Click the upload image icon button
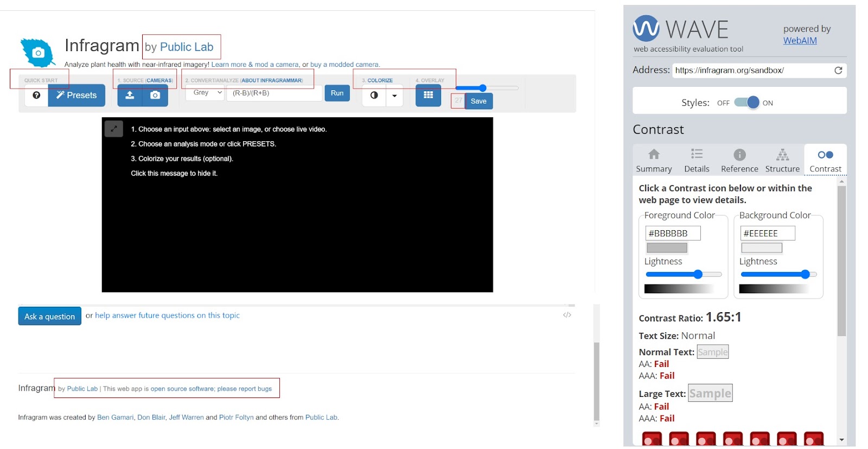This screenshot has height=449, width=868. (x=130, y=95)
